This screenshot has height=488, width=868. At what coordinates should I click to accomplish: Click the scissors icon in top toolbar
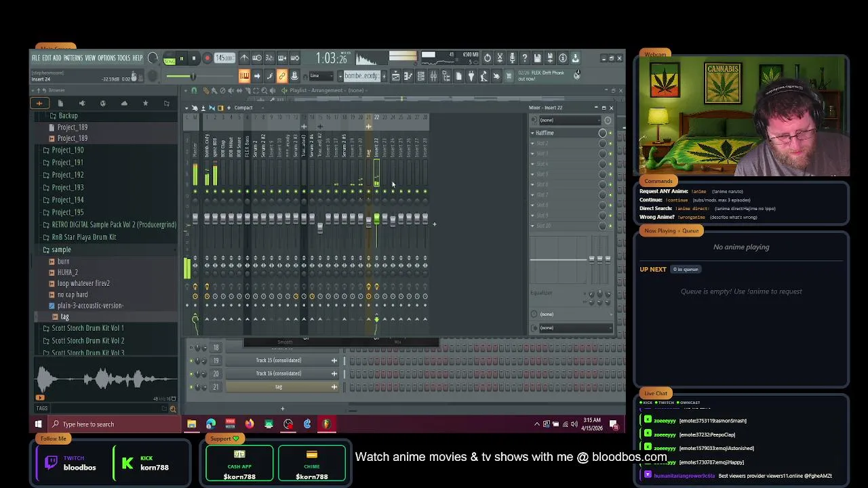[x=500, y=58]
